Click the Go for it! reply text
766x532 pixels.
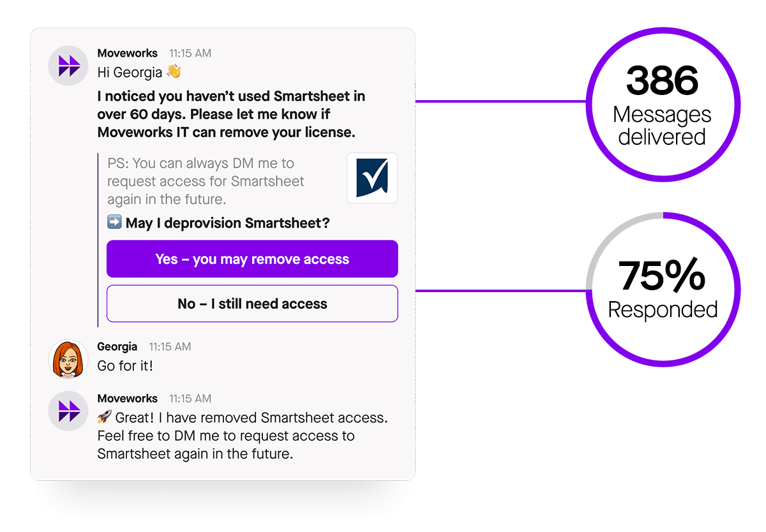pyautogui.click(x=125, y=366)
